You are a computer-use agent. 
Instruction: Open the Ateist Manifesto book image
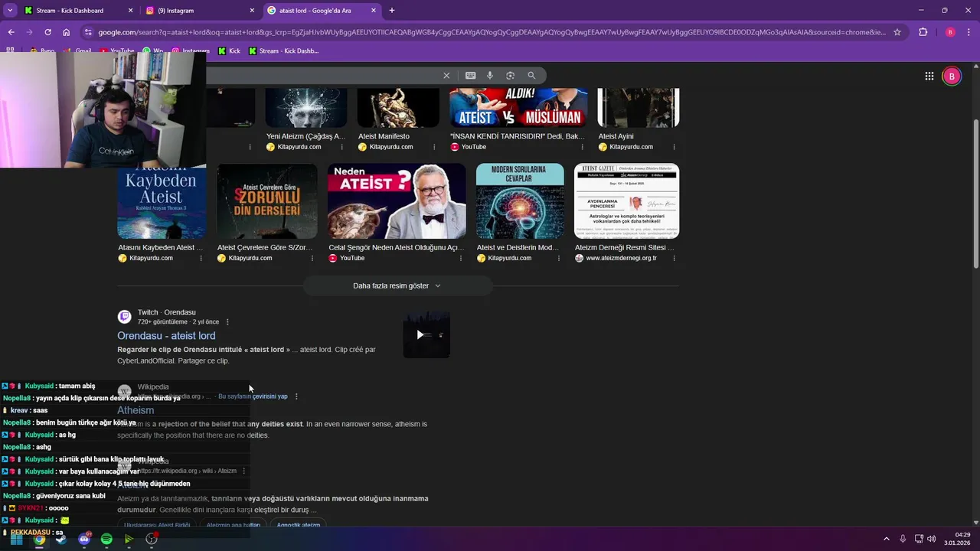coord(398,107)
